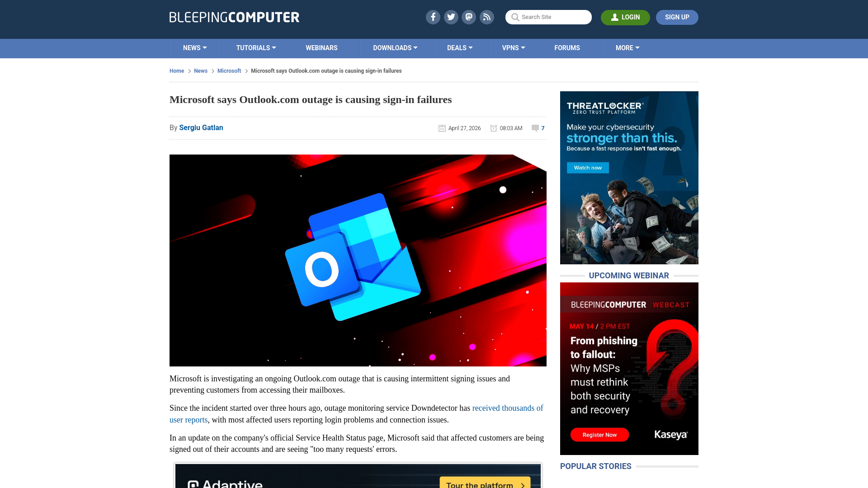The height and width of the screenshot is (488, 868).
Task: Open the WEBINARS nav item
Action: point(321,48)
